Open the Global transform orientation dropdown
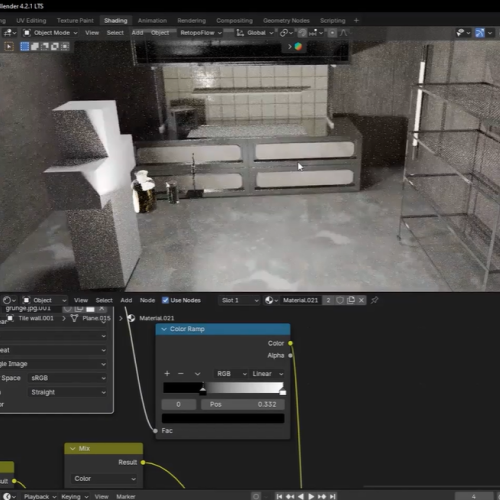 (255, 33)
